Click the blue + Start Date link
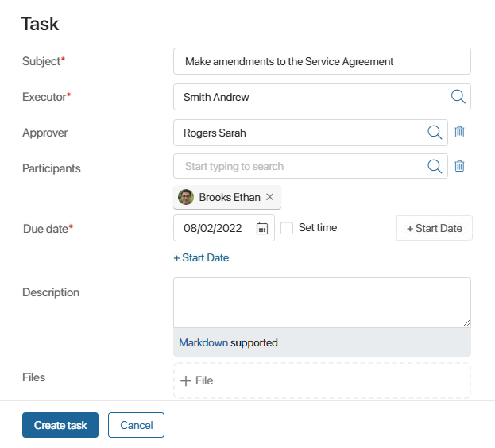Viewport: 495px width, 448px height. point(201,257)
